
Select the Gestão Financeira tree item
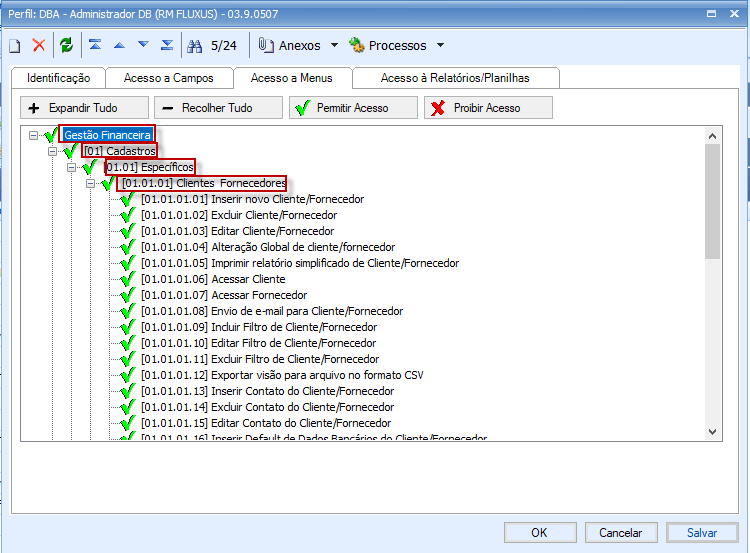tap(107, 135)
